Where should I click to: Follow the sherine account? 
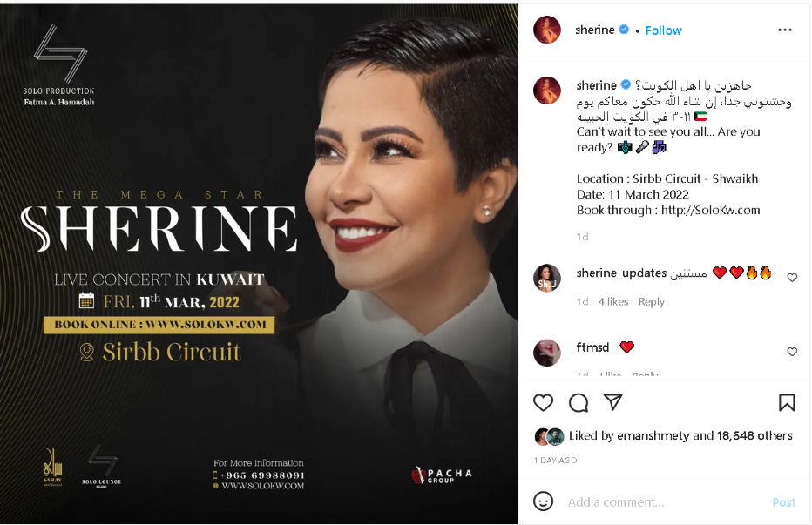click(663, 30)
